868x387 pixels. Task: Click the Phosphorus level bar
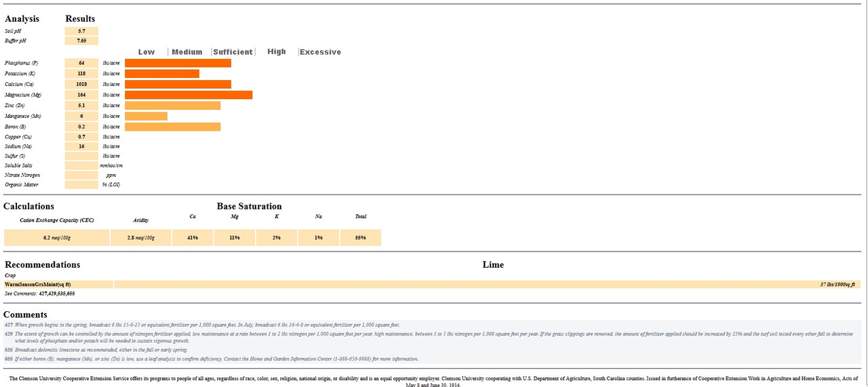coord(178,63)
